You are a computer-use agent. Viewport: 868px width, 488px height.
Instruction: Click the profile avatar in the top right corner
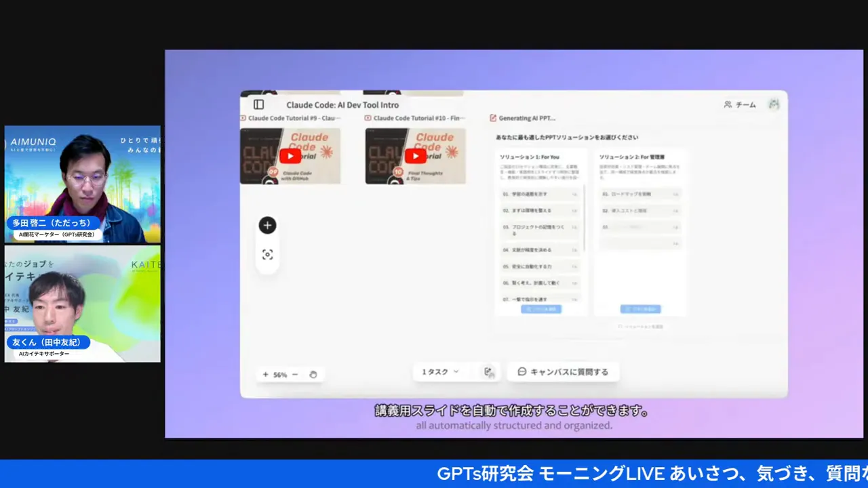[774, 104]
